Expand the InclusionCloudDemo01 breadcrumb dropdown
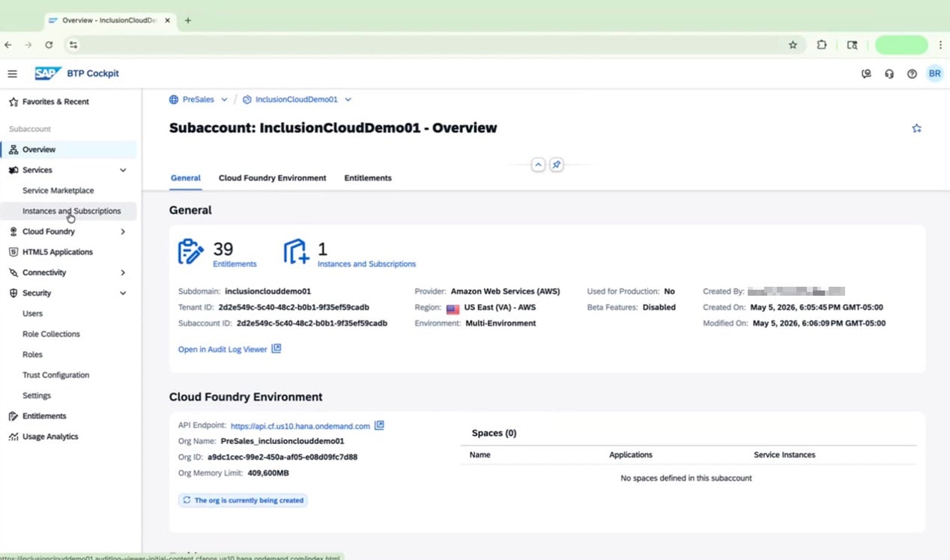Viewport: 950px width, 560px height. tap(348, 100)
